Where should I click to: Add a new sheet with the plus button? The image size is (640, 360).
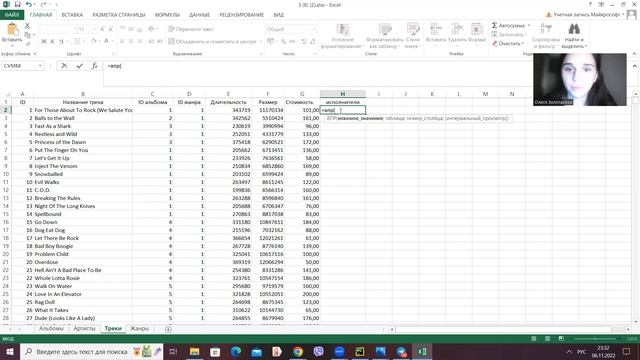click(x=168, y=329)
